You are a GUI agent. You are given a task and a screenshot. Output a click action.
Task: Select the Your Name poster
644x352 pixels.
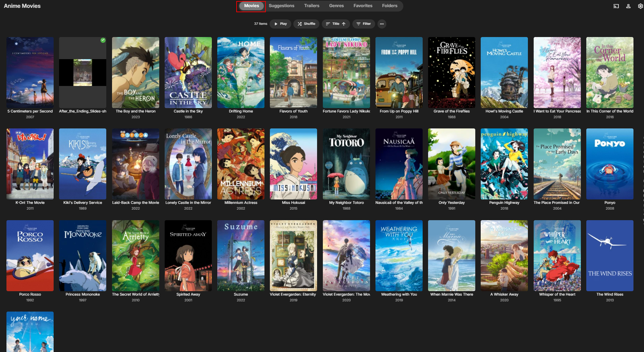click(x=30, y=332)
